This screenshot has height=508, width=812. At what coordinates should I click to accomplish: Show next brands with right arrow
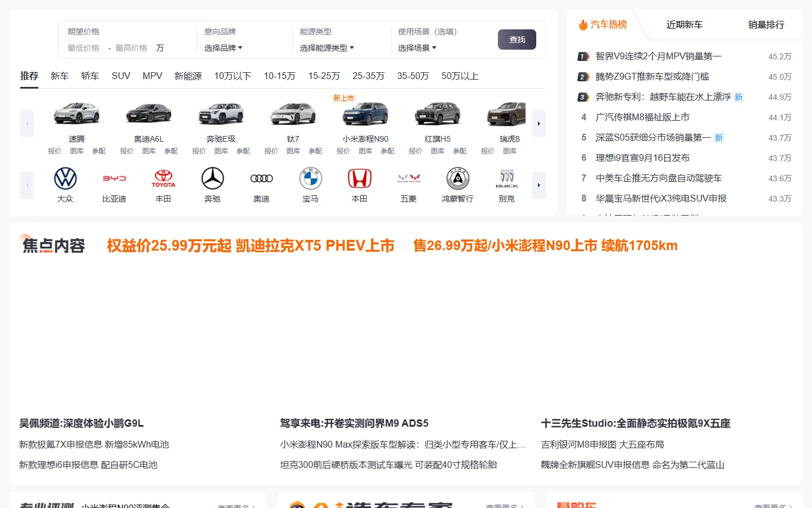pos(539,185)
